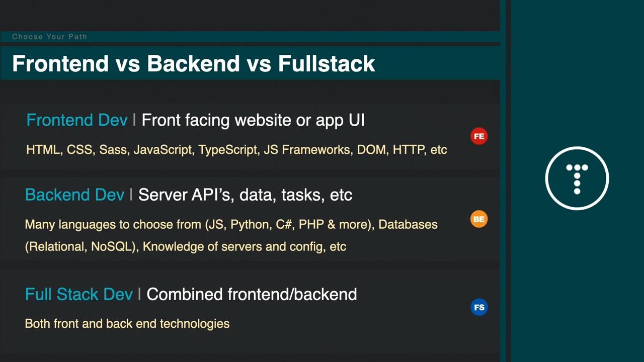Click the blue FS badge icon

pos(479,307)
